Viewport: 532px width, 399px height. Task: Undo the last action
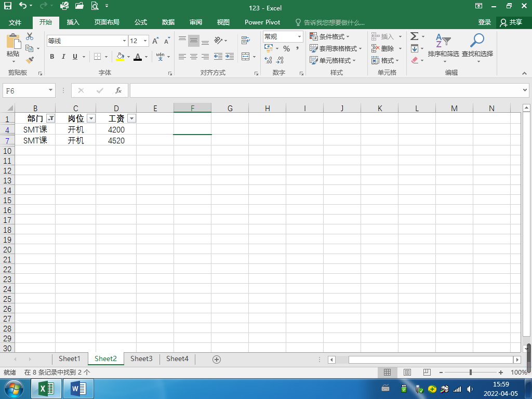point(23,6)
